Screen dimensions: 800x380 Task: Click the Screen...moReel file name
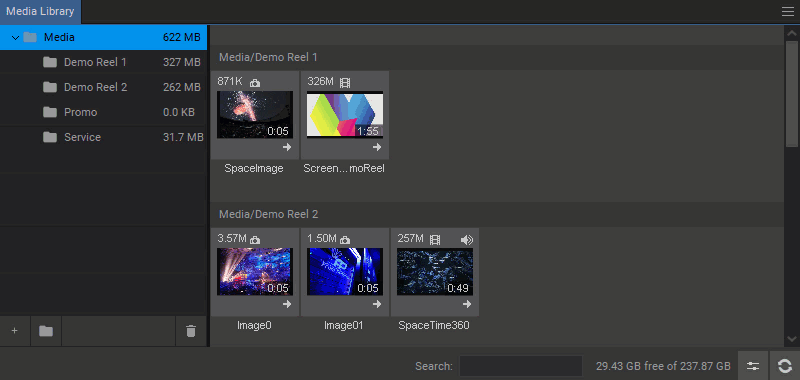pos(344,169)
